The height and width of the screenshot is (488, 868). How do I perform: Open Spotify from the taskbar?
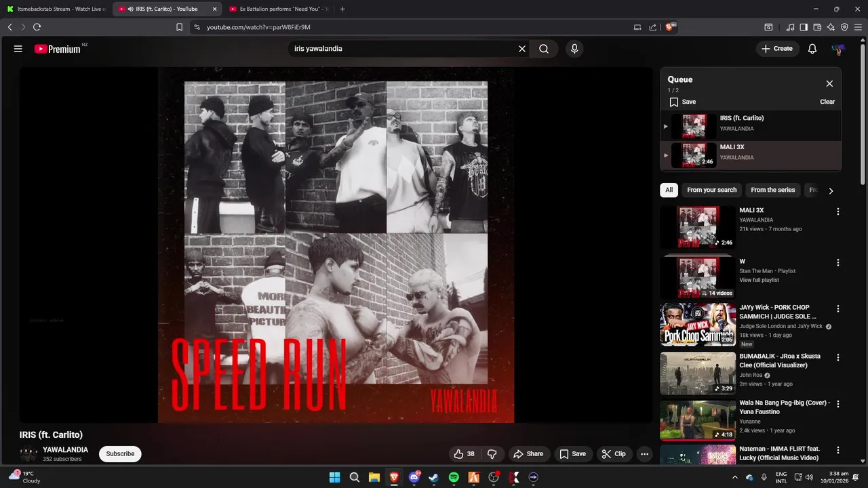pyautogui.click(x=454, y=477)
